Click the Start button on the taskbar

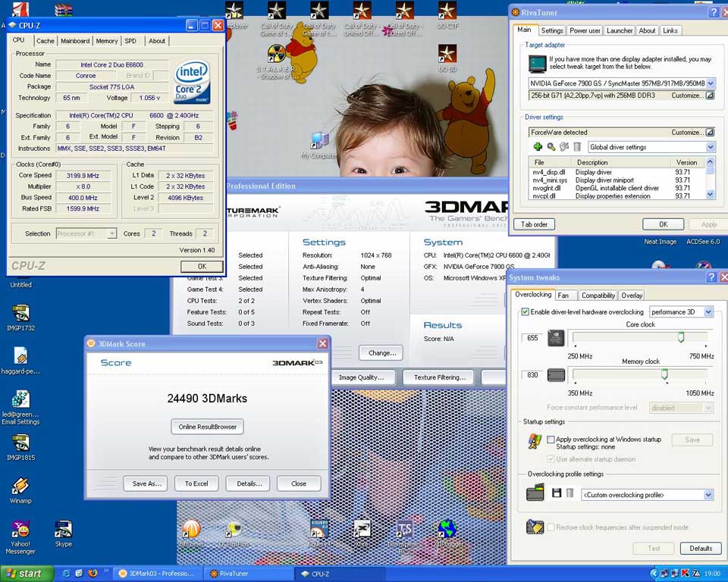point(27,573)
